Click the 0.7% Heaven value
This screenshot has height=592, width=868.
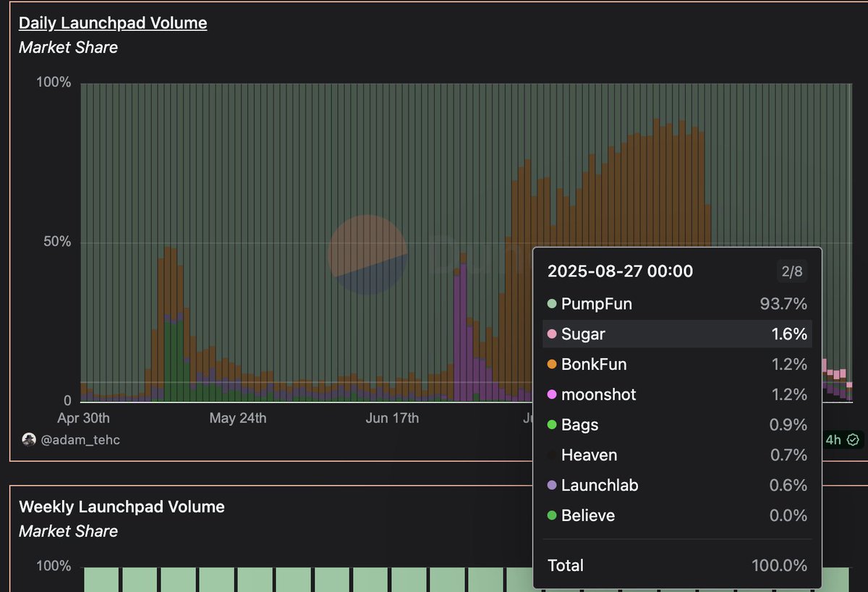pyautogui.click(x=788, y=455)
